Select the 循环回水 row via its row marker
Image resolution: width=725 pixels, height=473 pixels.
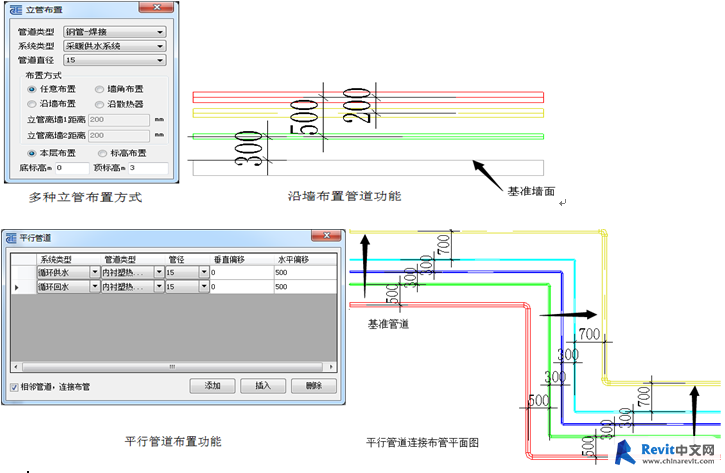[x=24, y=287]
